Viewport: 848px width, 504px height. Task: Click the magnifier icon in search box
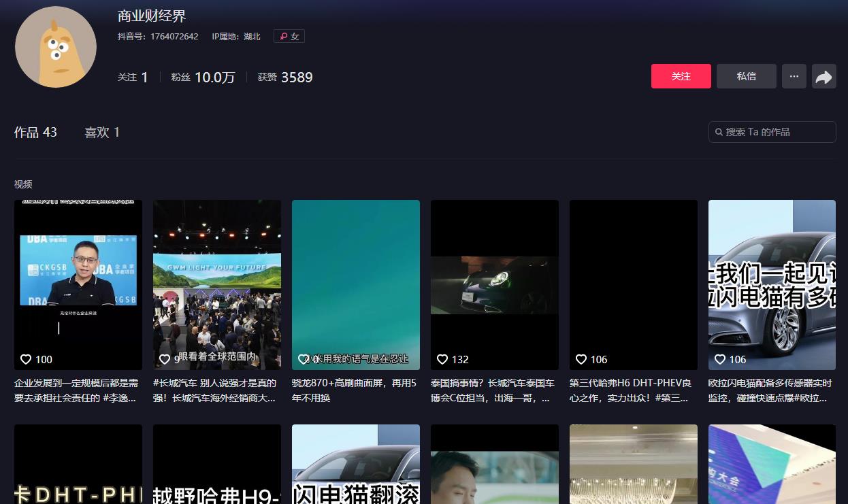point(719,132)
